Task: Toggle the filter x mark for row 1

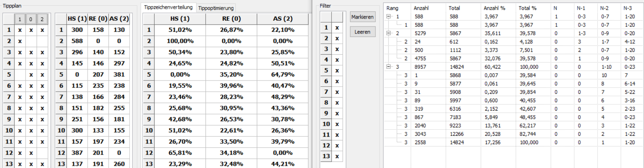Action: tap(337, 28)
